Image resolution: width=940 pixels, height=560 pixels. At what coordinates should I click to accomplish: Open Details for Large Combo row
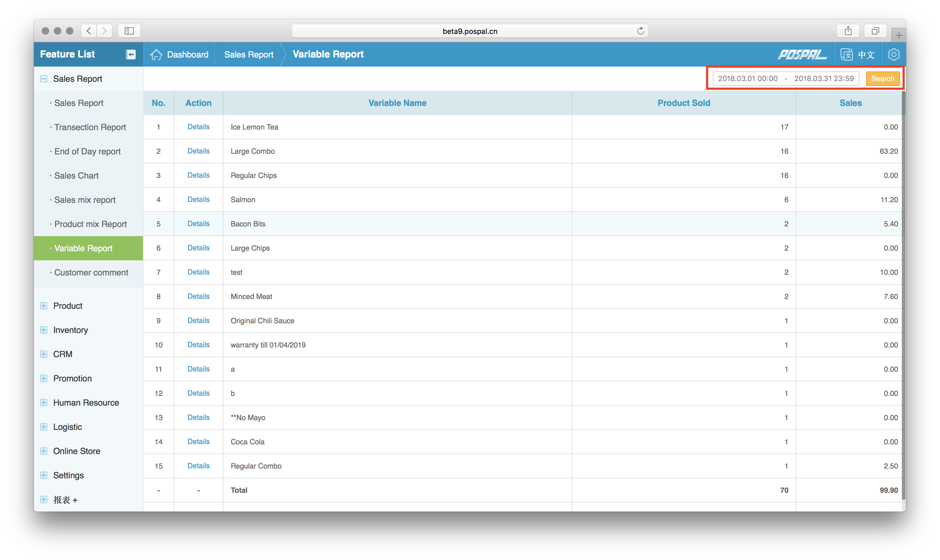(198, 151)
